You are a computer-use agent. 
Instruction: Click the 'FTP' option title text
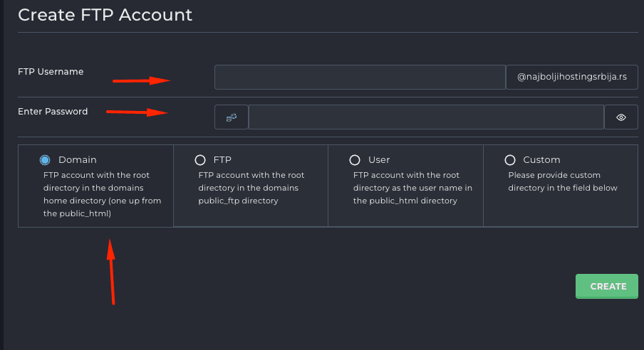[222, 159]
